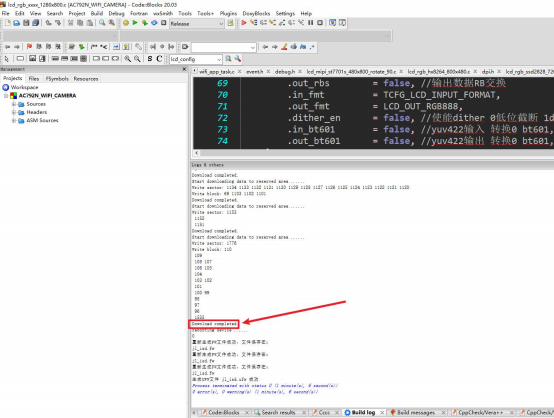
Task: Build project with the gear icon
Action: point(126,23)
